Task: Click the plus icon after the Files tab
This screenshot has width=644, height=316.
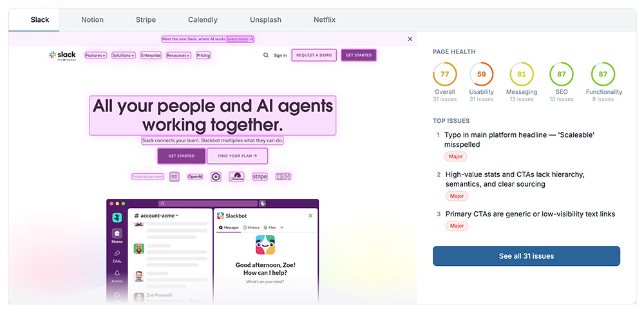Action: (282, 227)
